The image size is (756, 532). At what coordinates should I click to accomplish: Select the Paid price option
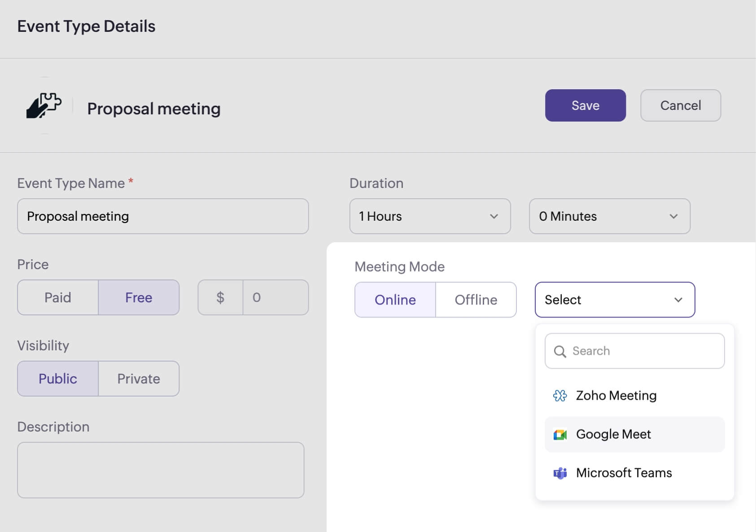tap(58, 297)
